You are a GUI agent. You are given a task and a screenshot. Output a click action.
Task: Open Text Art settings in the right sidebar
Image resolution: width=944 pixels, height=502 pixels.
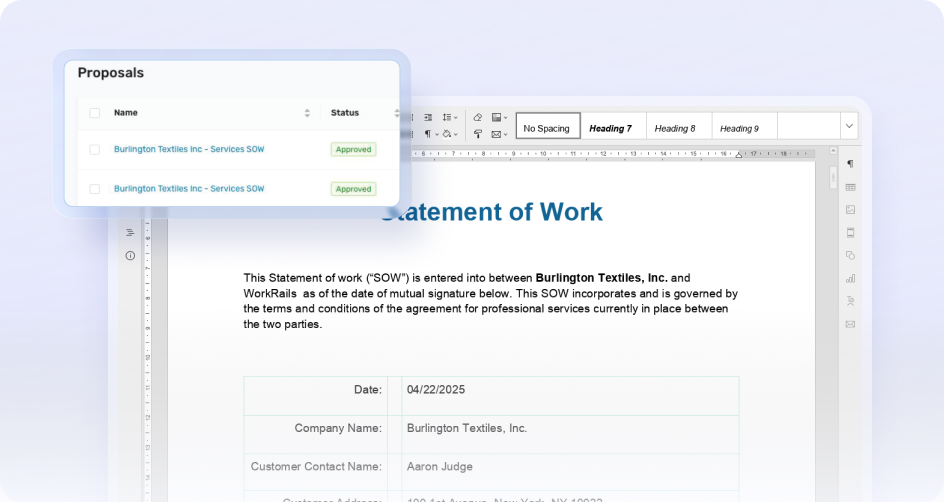[850, 301]
